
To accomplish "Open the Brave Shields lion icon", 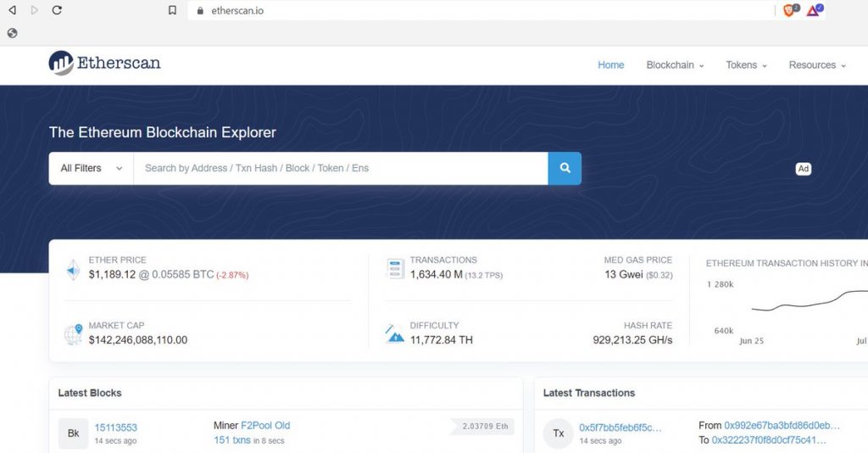I will 791,10.
